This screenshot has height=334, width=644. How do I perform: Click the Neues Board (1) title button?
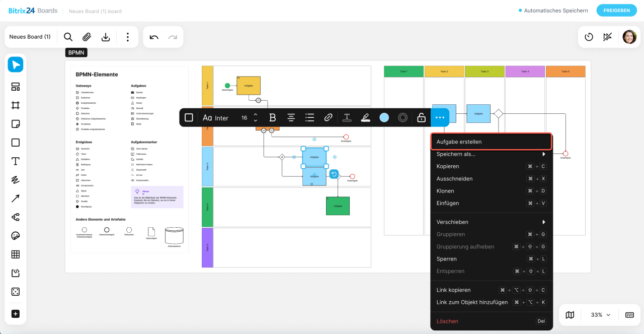point(30,37)
